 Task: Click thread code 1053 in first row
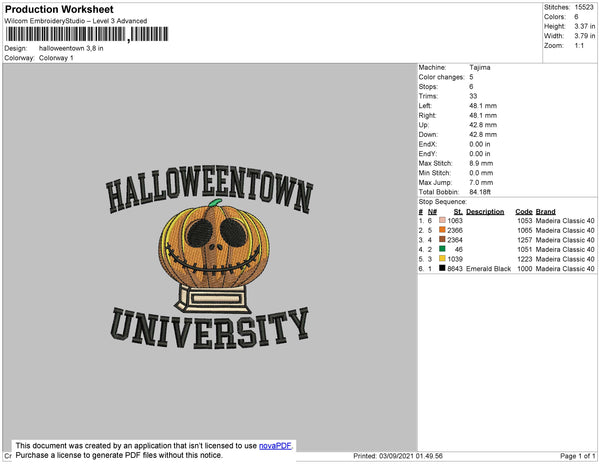pyautogui.click(x=525, y=221)
